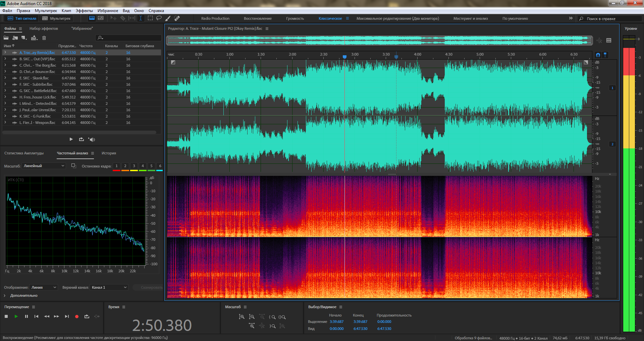This screenshot has width=644, height=341.
Task: Click the red Record button
Action: point(76,316)
